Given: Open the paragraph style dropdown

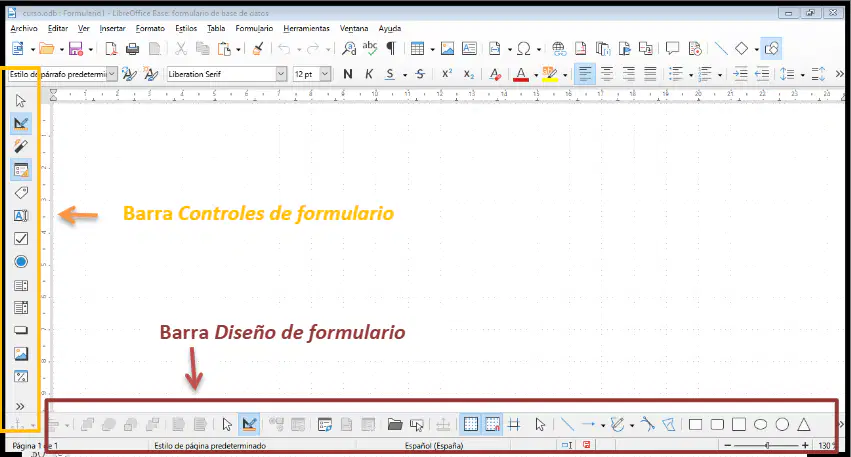Looking at the screenshot, I should click(x=112, y=74).
